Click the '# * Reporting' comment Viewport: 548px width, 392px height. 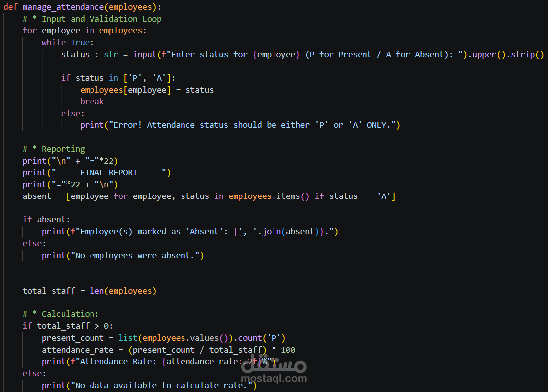54,149
